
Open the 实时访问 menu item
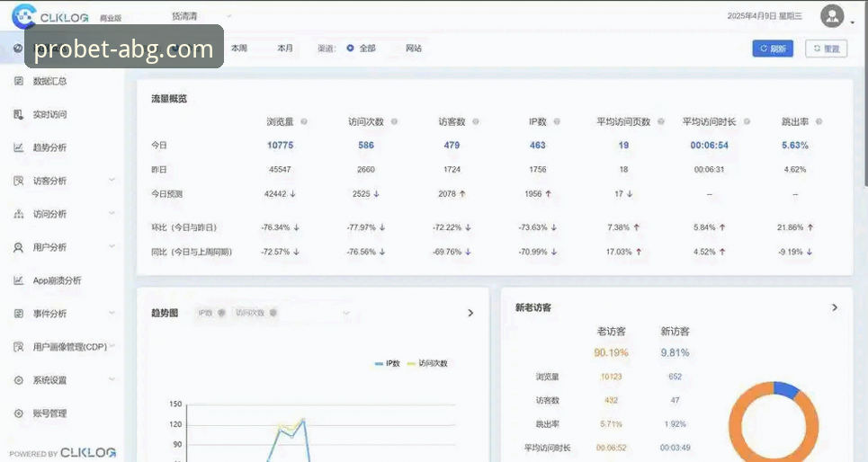[49, 114]
